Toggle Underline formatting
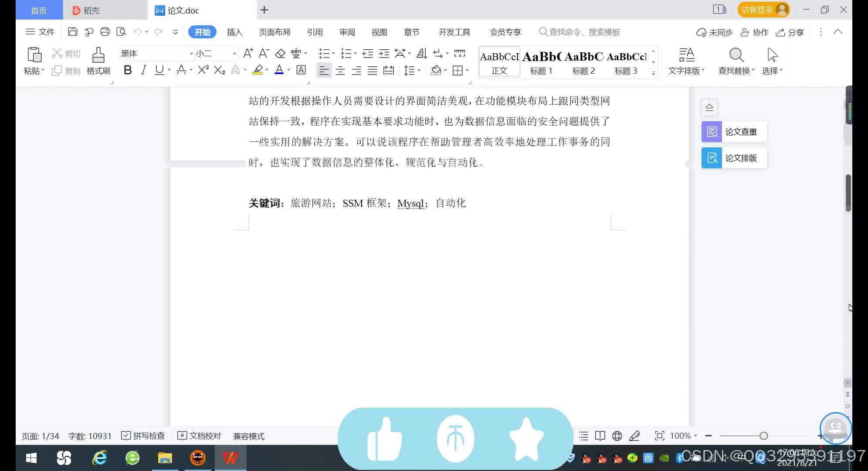This screenshot has width=868, height=471. 159,70
